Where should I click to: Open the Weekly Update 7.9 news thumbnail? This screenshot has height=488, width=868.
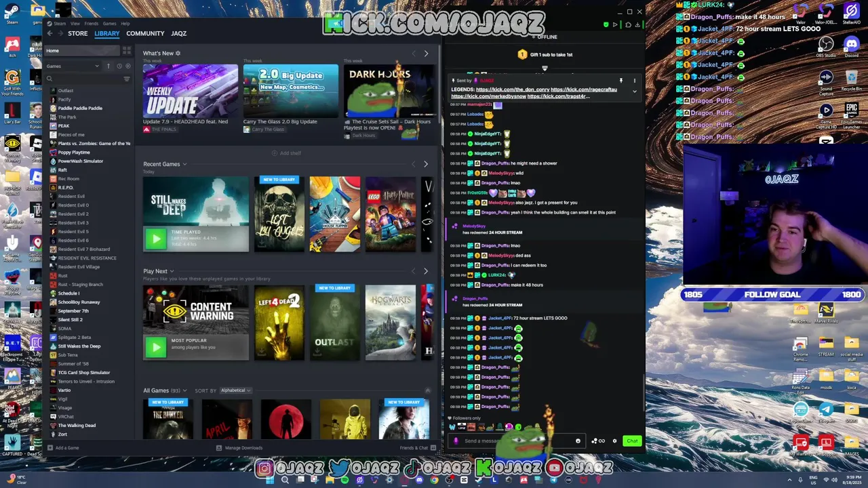point(191,91)
